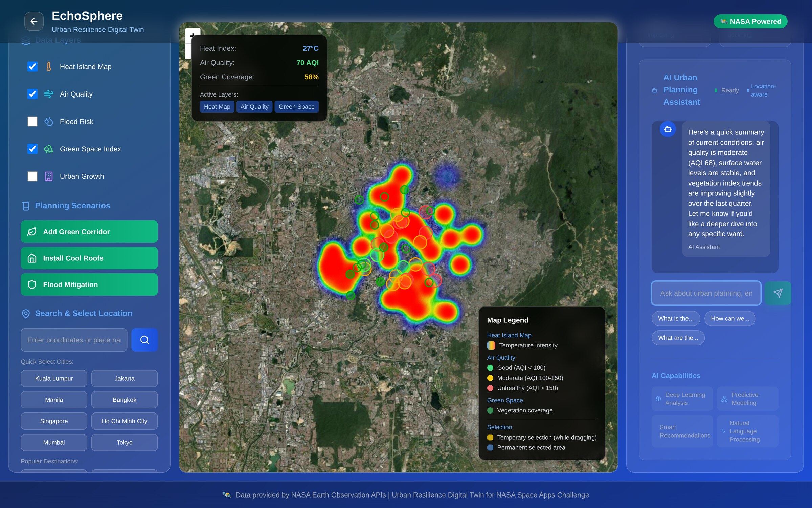Select Jakarta quick city

[x=125, y=378]
